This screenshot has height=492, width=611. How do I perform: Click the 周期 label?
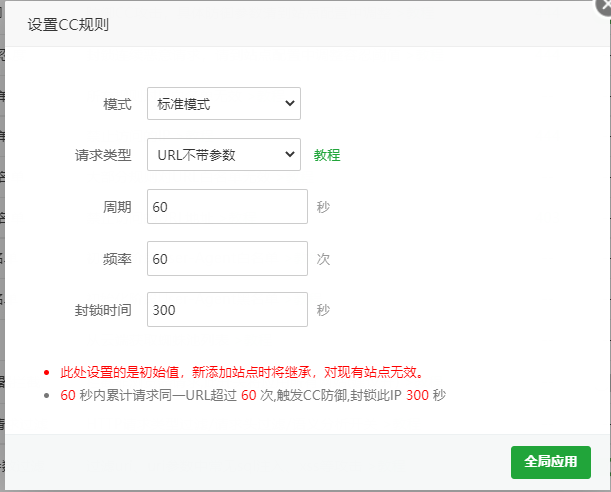point(117,207)
